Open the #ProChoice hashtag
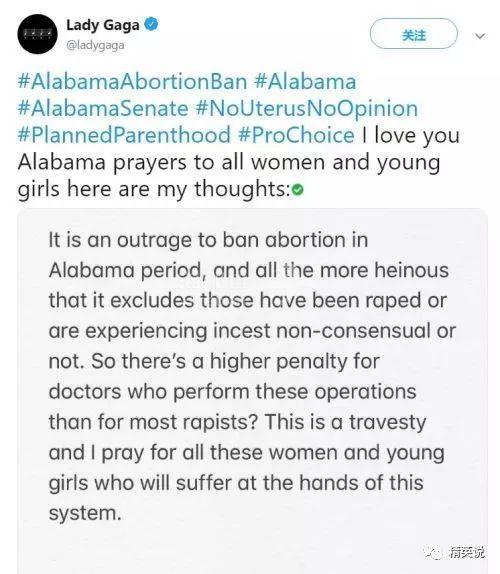Image resolution: width=500 pixels, height=574 pixels. [x=296, y=135]
